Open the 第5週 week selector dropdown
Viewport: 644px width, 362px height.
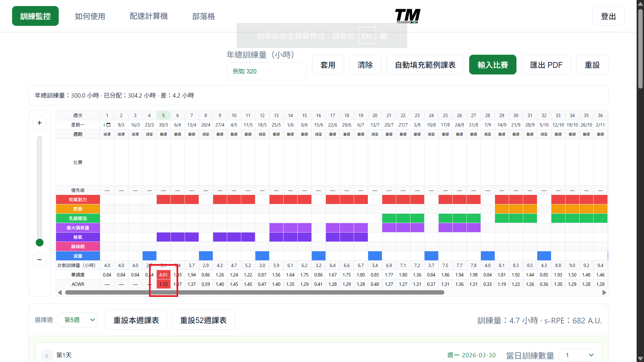77,320
